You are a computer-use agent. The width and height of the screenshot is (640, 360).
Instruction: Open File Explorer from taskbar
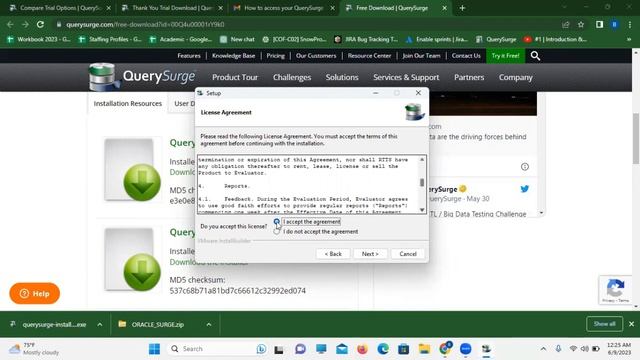click(424, 349)
